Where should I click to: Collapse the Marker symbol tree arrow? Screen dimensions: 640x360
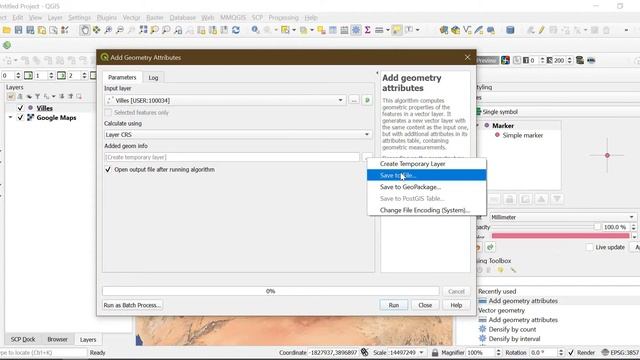pos(477,126)
